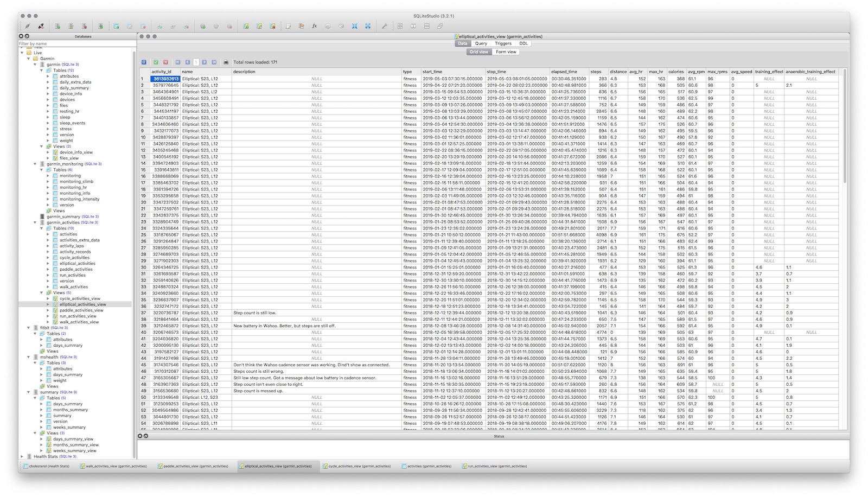Click the calories column header
The width and height of the screenshot is (868, 497).
(676, 72)
